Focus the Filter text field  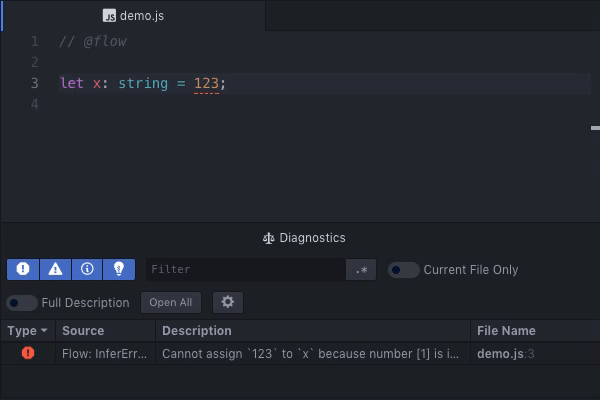click(x=246, y=269)
